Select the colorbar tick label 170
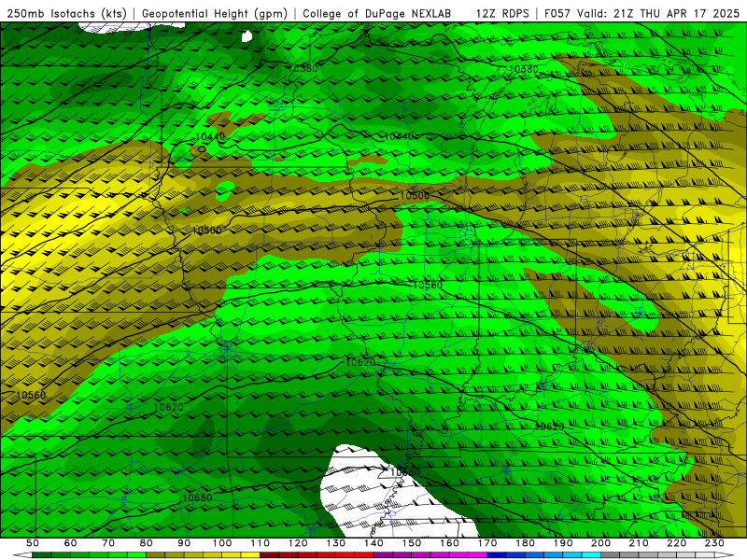Image resolution: width=747 pixels, height=560 pixels. click(x=487, y=543)
